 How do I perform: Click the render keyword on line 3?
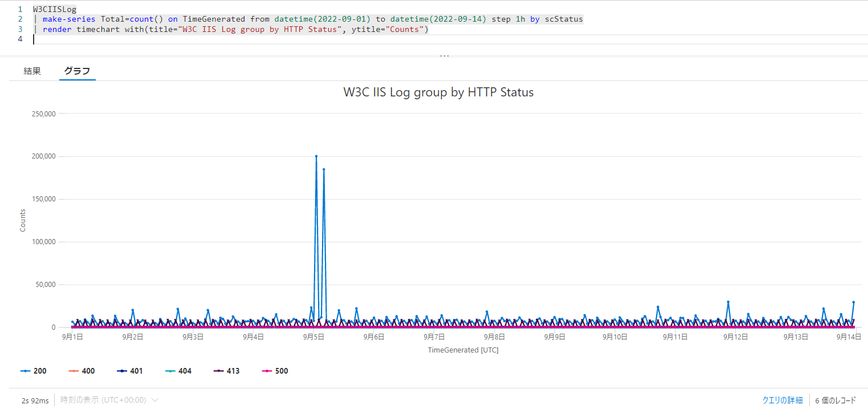57,29
